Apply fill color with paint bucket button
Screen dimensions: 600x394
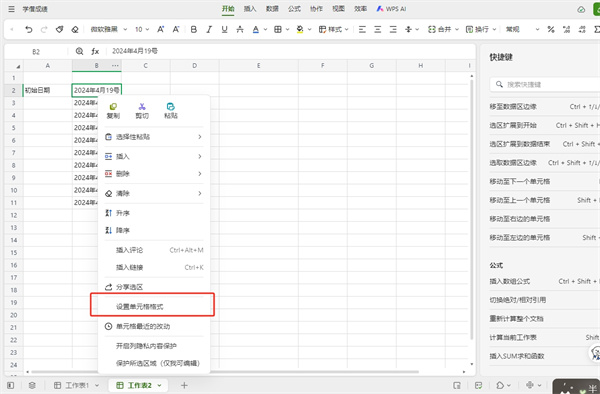(300, 29)
